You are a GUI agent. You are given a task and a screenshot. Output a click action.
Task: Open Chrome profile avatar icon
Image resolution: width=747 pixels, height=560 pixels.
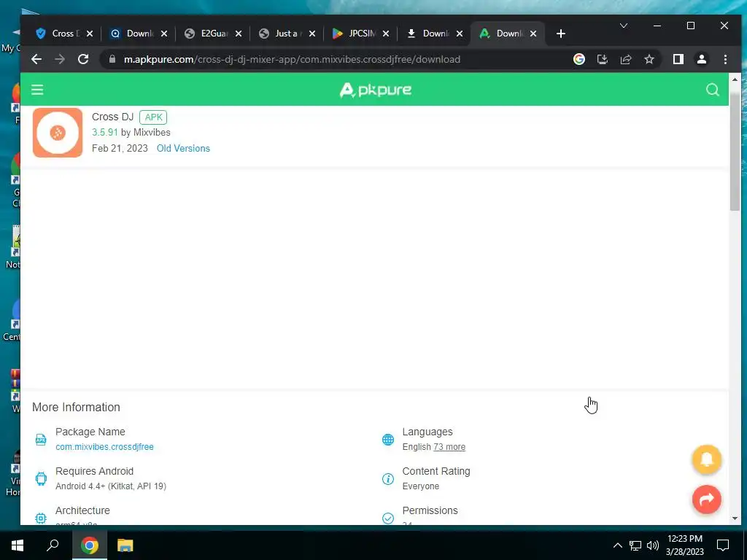coord(701,59)
